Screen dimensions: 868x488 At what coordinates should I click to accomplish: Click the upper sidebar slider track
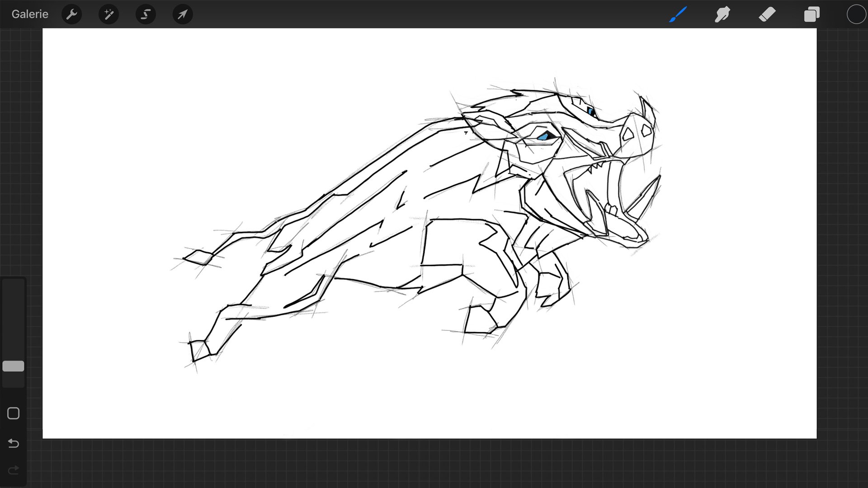pos(13,316)
